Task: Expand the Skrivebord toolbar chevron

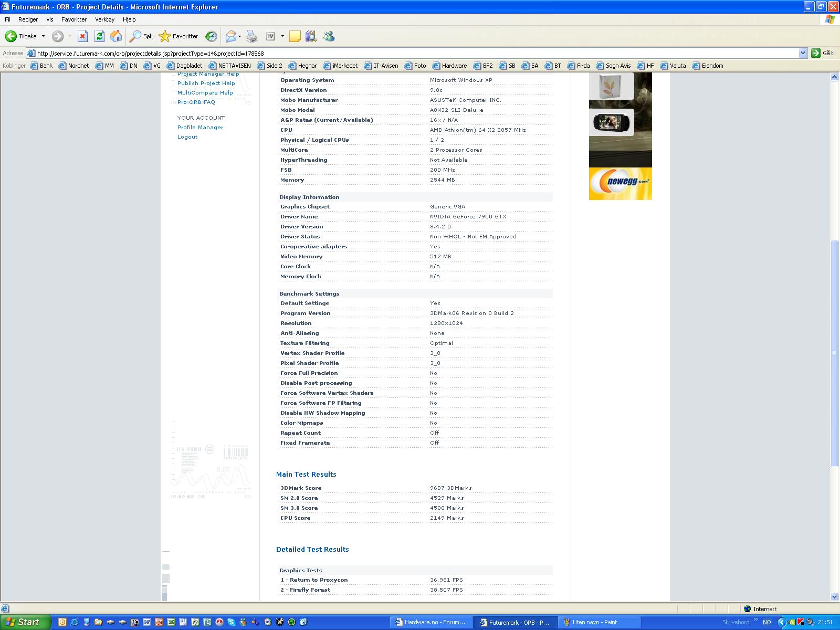Action: pos(755,619)
